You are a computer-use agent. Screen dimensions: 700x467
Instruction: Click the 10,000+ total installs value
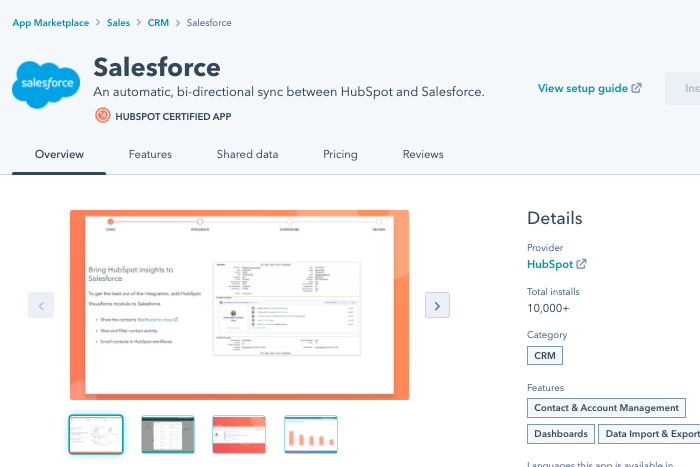pos(548,309)
